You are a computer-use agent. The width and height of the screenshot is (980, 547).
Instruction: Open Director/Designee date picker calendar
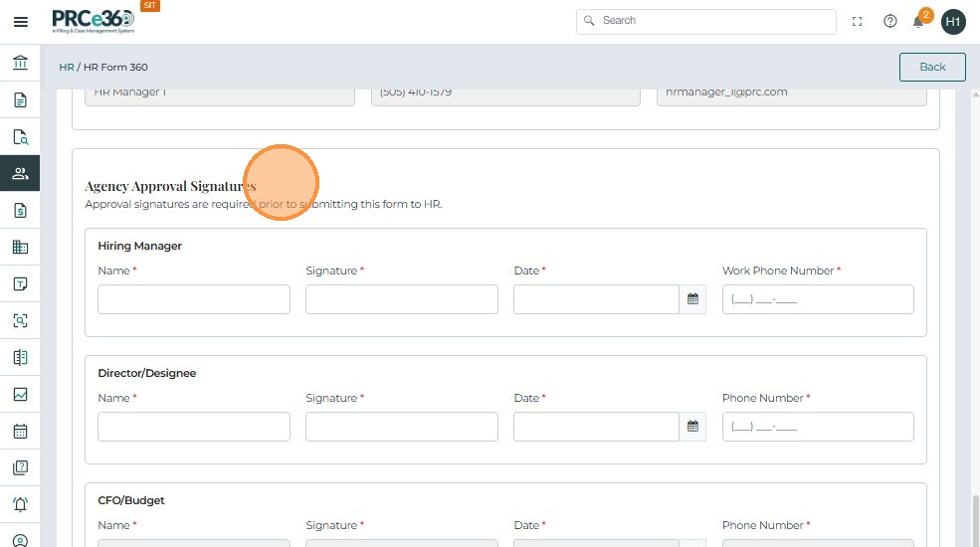[693, 427]
